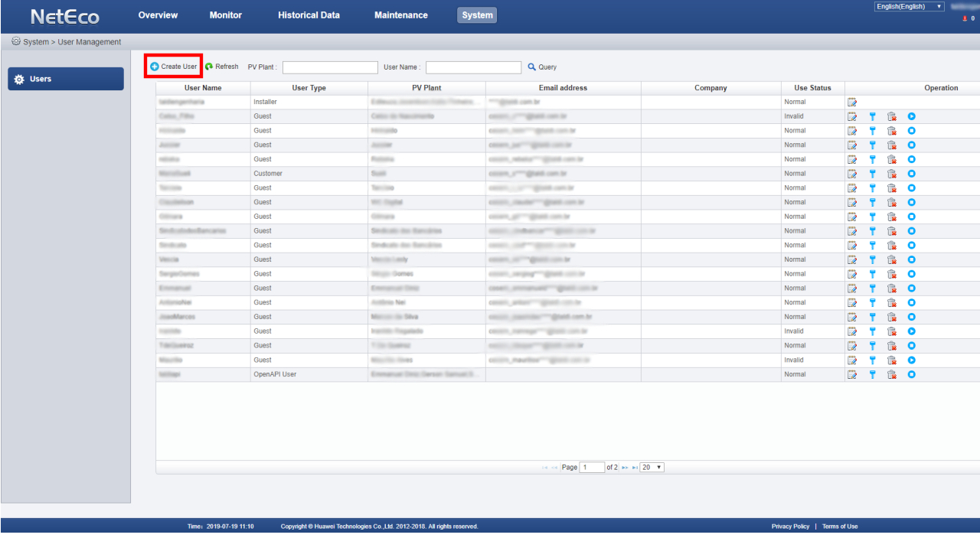Open the Maintenance menu
Viewport: 980px width, 551px height.
(400, 15)
